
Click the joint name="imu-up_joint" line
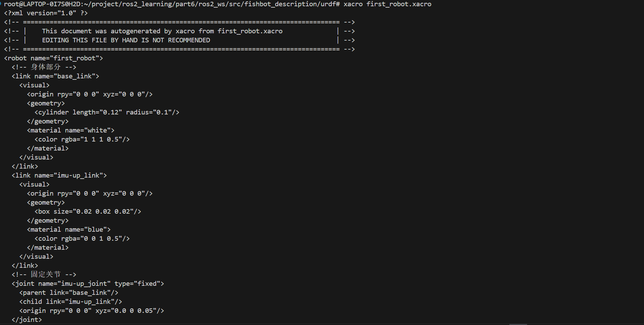coord(88,284)
